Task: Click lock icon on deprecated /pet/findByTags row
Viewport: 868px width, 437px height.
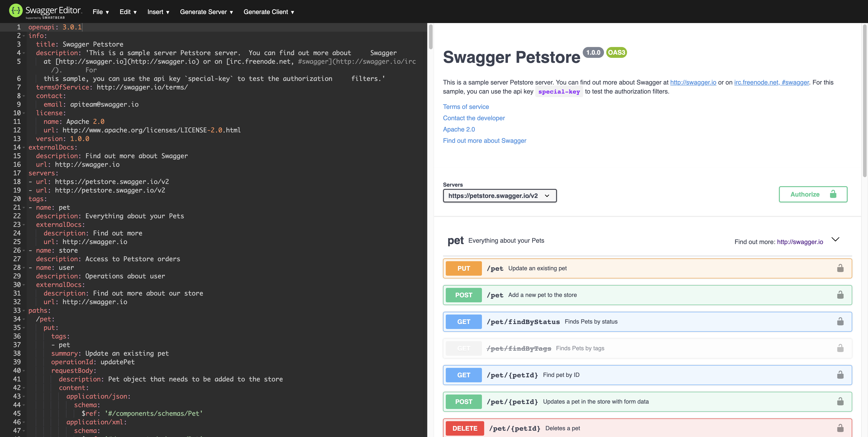Action: (840, 348)
